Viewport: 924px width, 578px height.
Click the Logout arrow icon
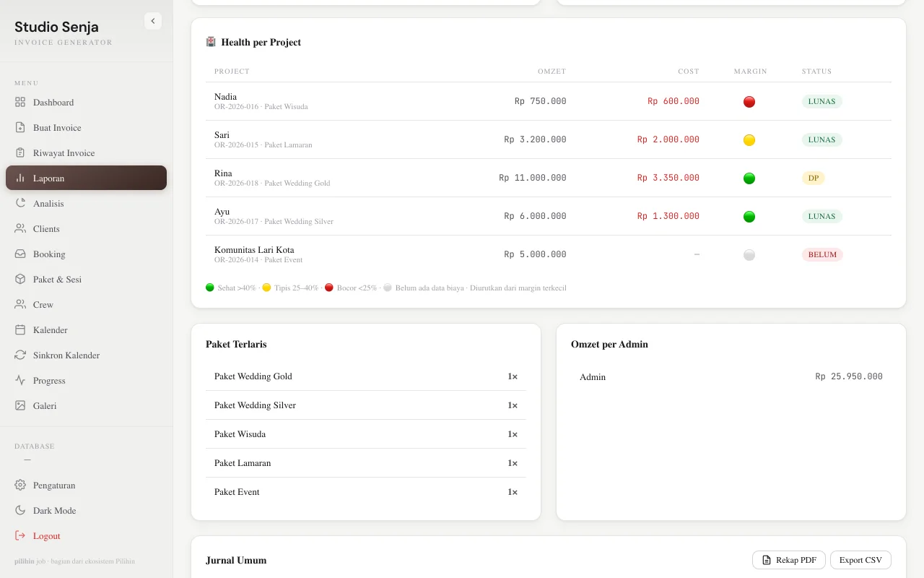coord(20,536)
